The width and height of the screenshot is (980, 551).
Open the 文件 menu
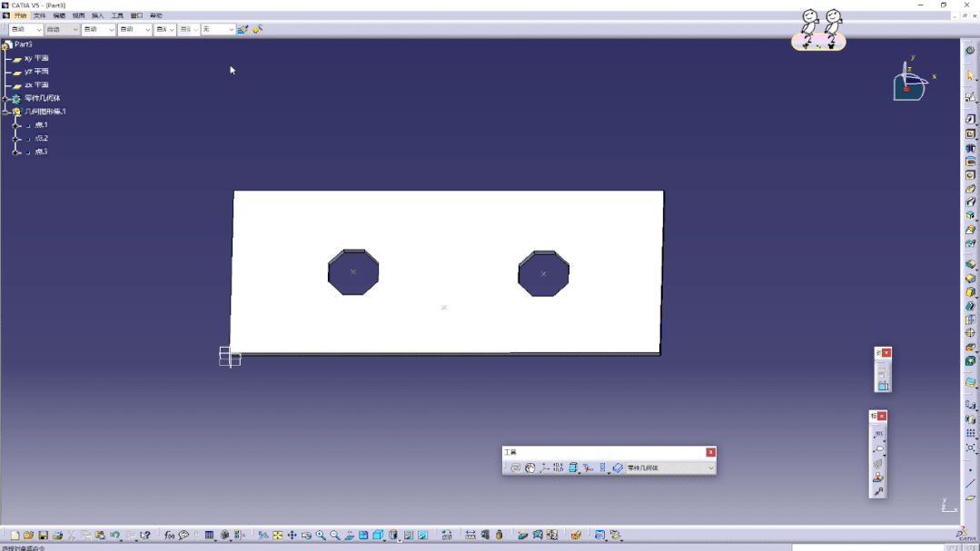(x=39, y=16)
